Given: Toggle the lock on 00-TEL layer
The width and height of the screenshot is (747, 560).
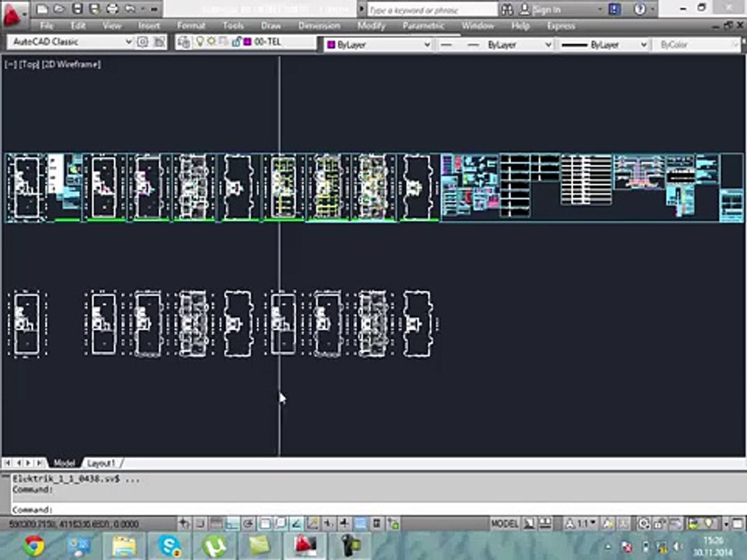Looking at the screenshot, I should pos(236,42).
